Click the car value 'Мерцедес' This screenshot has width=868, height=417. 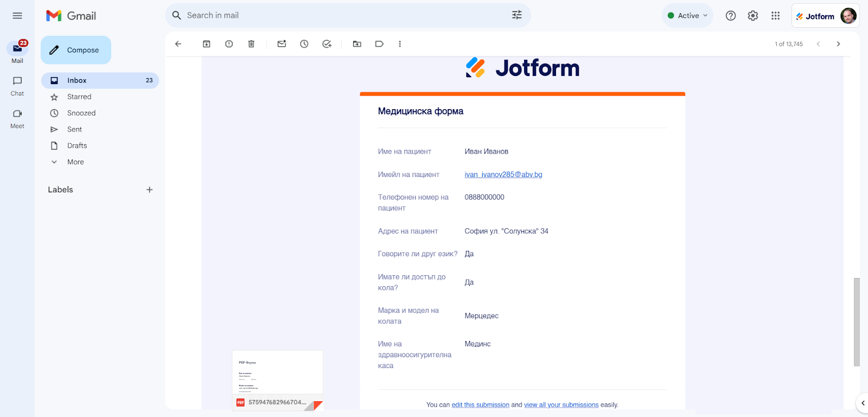point(481,316)
